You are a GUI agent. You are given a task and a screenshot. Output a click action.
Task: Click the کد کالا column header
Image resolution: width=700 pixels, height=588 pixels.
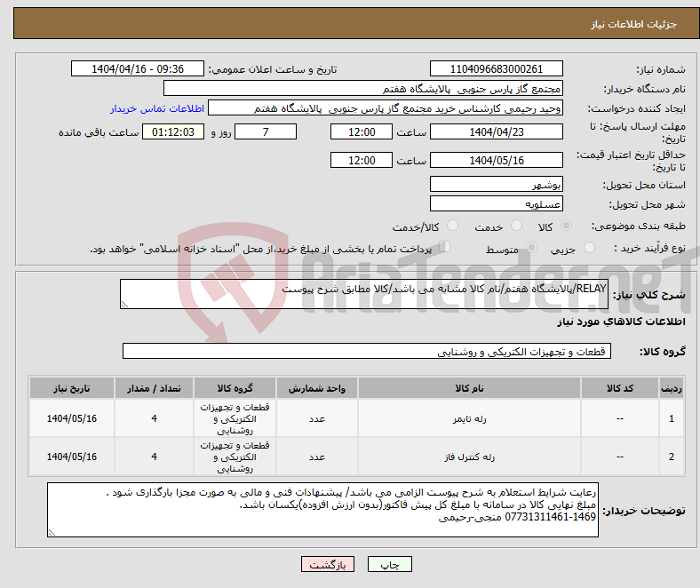pyautogui.click(x=620, y=388)
